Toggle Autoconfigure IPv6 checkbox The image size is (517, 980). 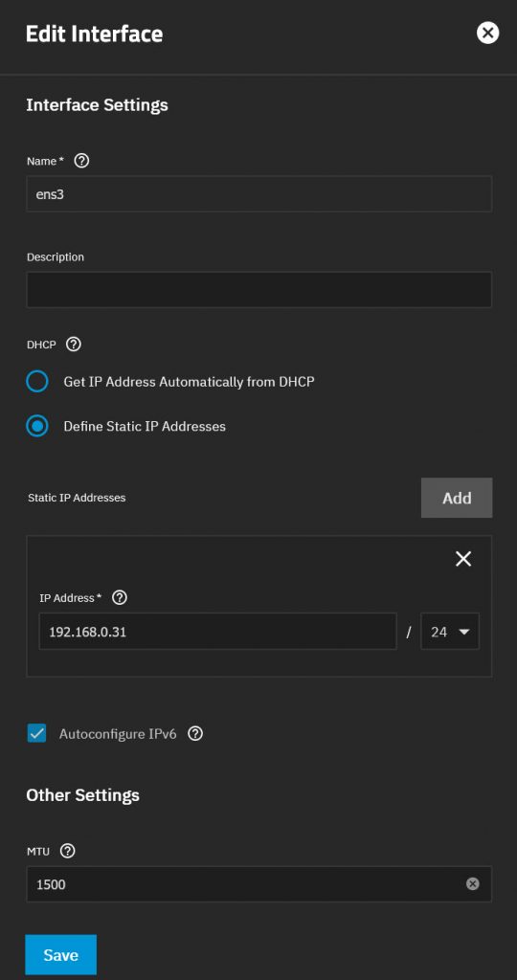point(37,733)
